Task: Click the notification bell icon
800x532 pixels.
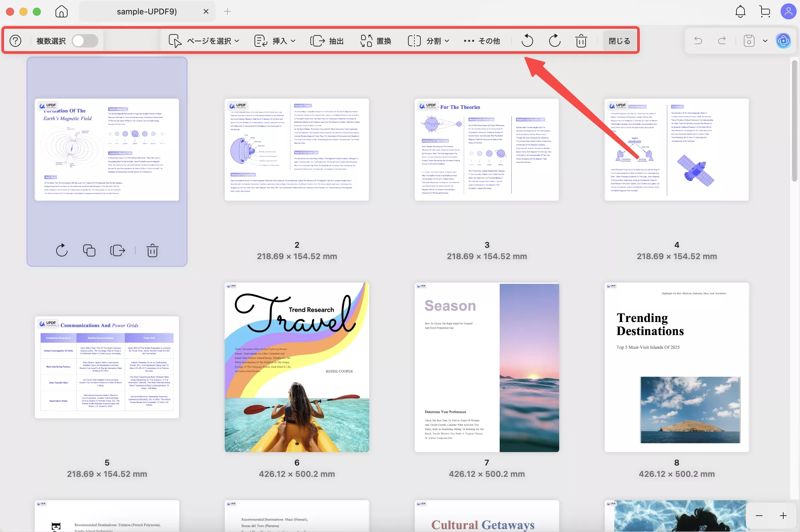Action: click(x=740, y=12)
